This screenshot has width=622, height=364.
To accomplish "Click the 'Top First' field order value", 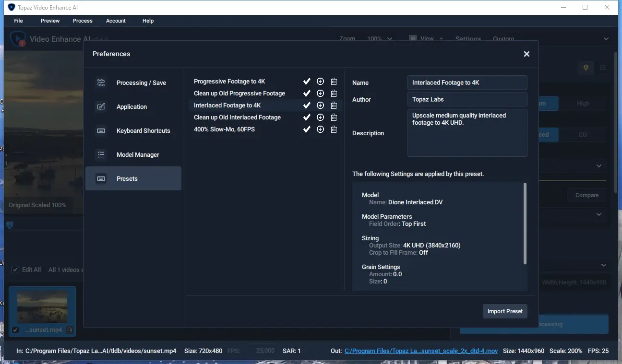I will click(x=413, y=224).
